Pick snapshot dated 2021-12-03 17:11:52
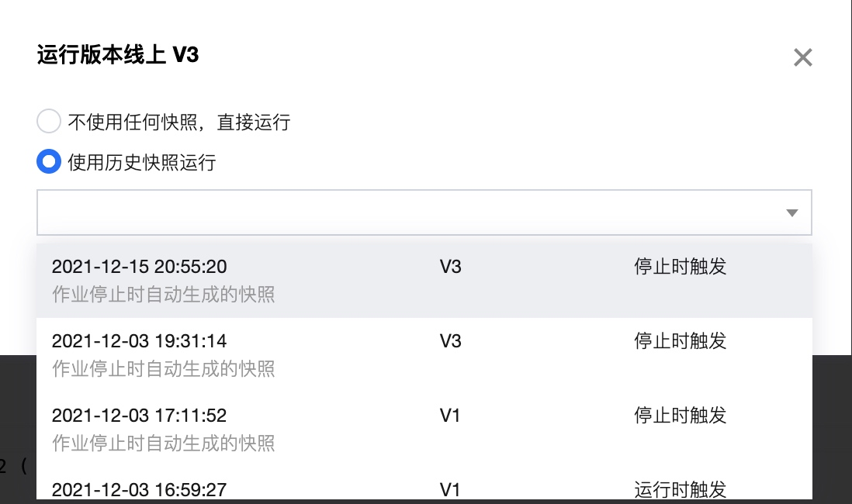The image size is (852, 504). [x=140, y=416]
